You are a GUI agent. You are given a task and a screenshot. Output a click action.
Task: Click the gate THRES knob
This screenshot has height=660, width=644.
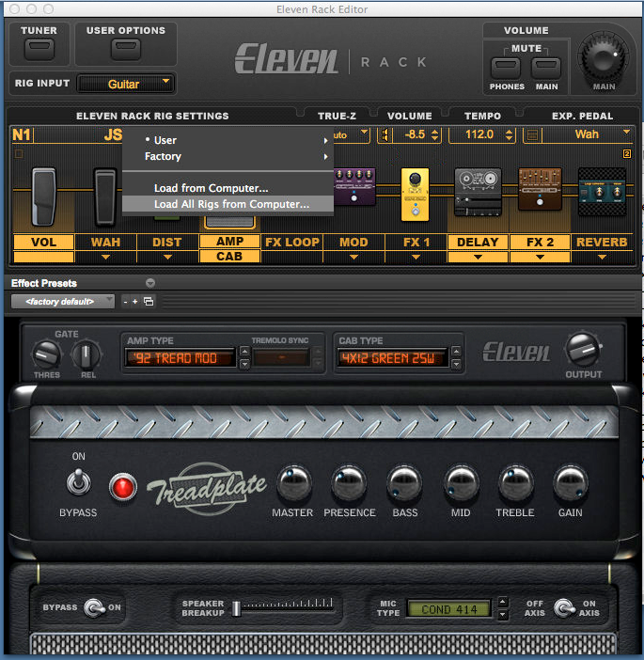point(46,355)
